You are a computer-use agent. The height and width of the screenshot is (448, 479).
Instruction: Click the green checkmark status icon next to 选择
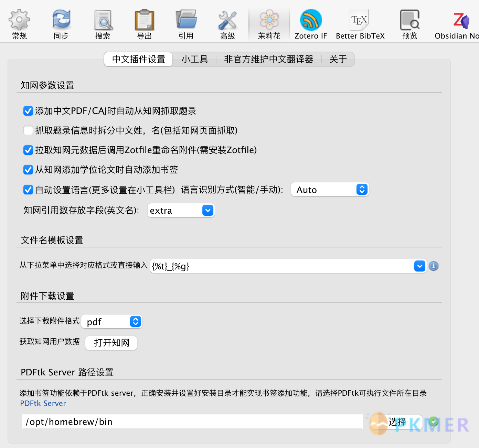tap(434, 422)
